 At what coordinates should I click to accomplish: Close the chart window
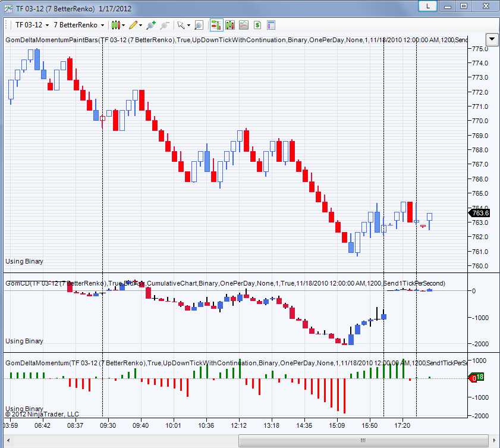point(486,6)
